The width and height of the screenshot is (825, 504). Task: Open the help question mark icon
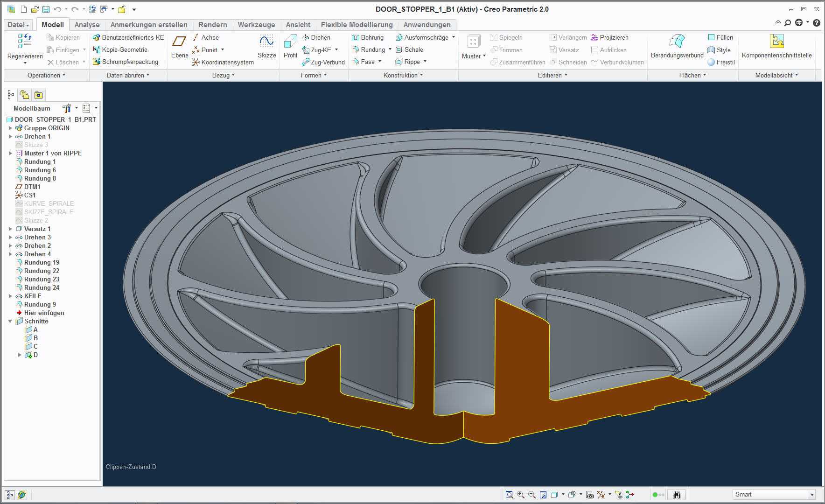tap(817, 23)
